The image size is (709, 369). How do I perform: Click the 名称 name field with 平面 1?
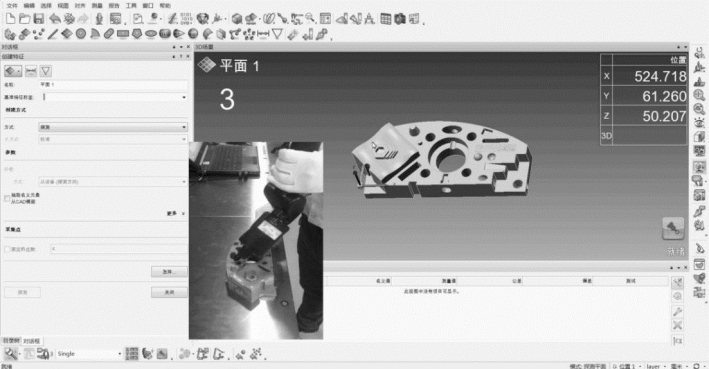click(x=113, y=85)
